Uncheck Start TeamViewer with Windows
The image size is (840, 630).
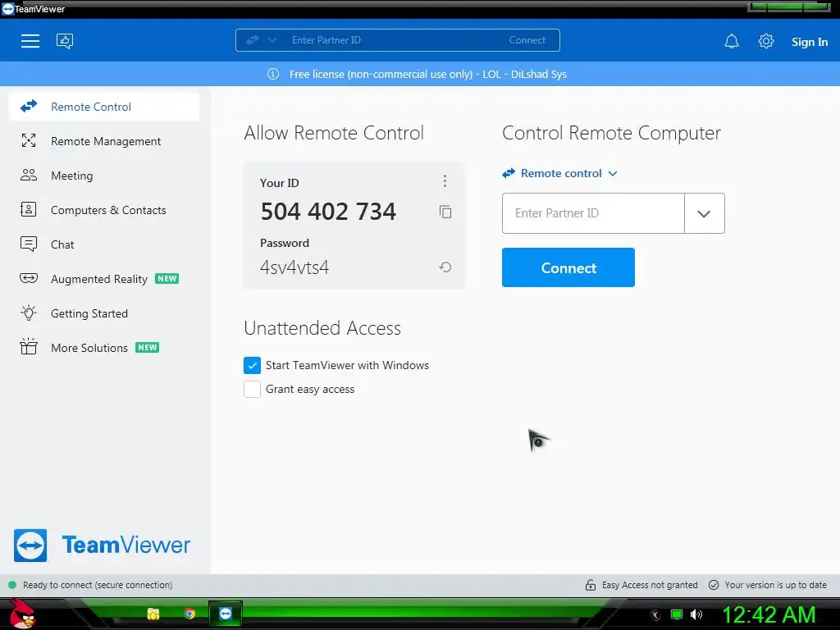252,365
